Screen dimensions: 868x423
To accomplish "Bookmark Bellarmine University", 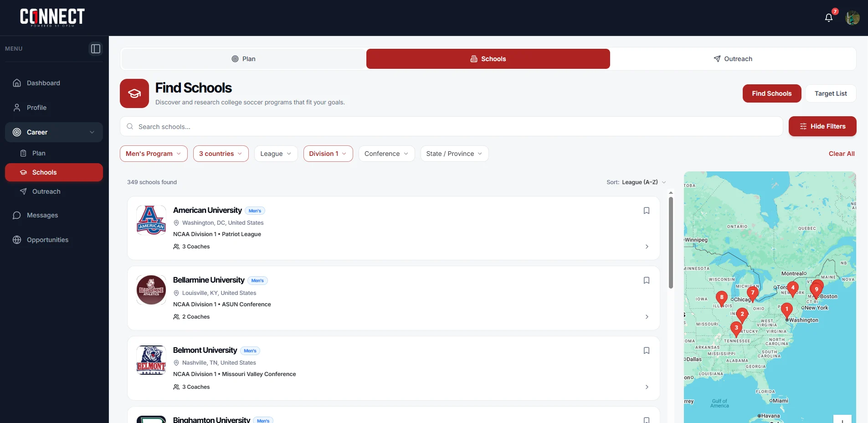I will [647, 280].
